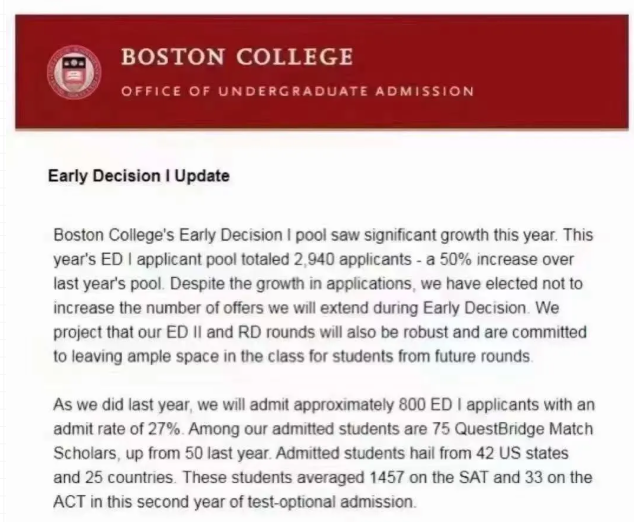Click the Boston College seal logo
The image size is (634, 522).
tap(74, 73)
